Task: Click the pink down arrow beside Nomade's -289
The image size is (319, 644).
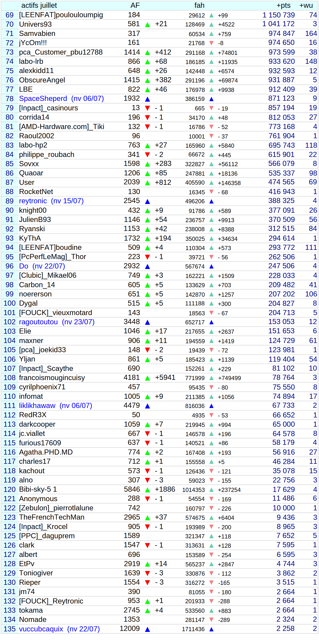Action: (x=211, y=620)
